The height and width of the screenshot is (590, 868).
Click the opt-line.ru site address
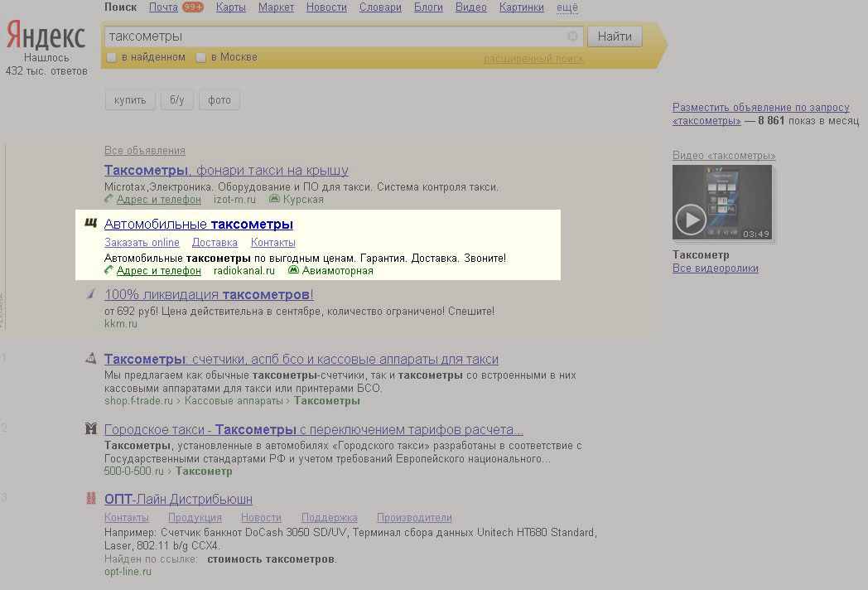[x=128, y=571]
